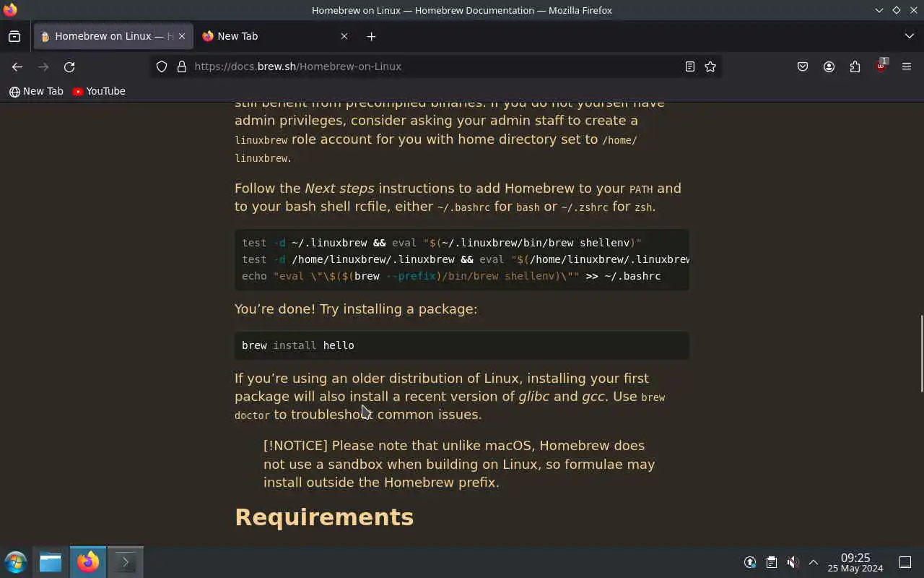The image size is (924, 578).
Task: Reload the current page
Action: pyautogui.click(x=69, y=66)
